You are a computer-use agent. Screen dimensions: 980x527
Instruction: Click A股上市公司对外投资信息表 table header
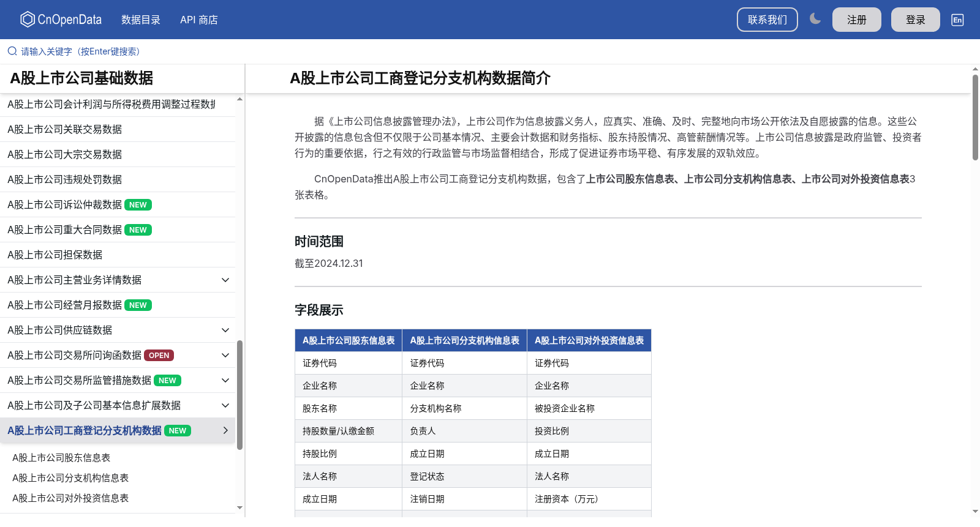point(589,340)
